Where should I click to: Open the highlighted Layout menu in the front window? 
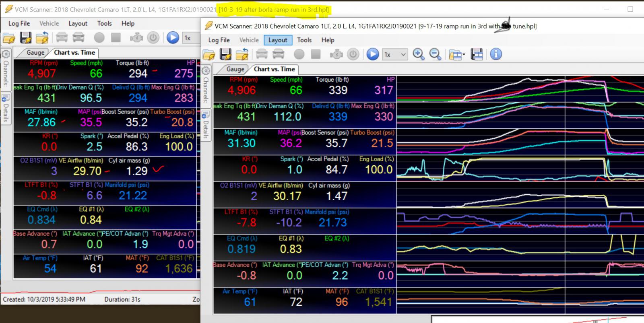coord(278,40)
